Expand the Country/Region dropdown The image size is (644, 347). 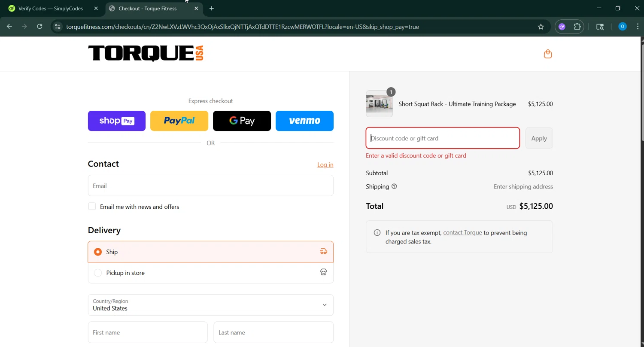tap(210, 305)
